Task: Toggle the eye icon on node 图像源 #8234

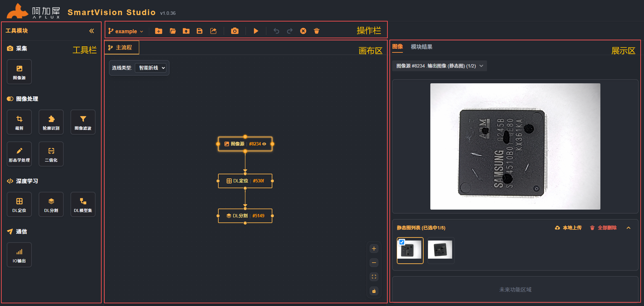Action: point(264,144)
